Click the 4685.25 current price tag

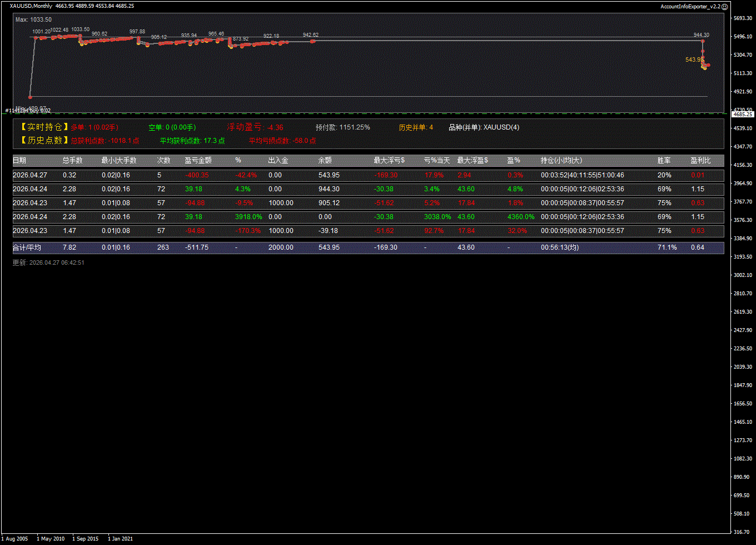[x=743, y=114]
